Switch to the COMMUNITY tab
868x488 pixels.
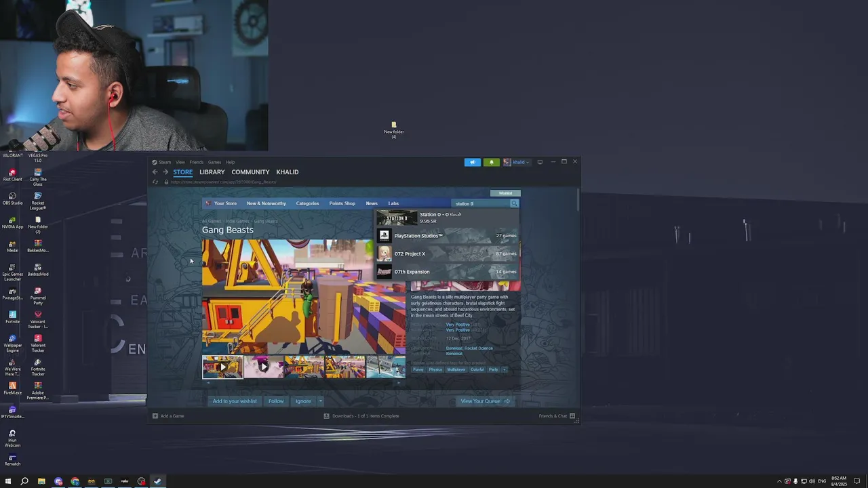pyautogui.click(x=250, y=172)
